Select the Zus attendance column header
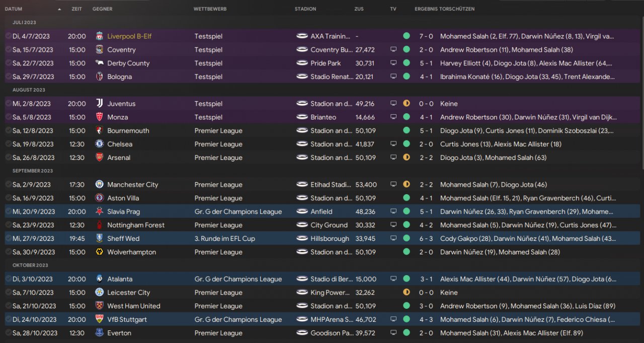Screen dimensions: 644x343 (359, 9)
